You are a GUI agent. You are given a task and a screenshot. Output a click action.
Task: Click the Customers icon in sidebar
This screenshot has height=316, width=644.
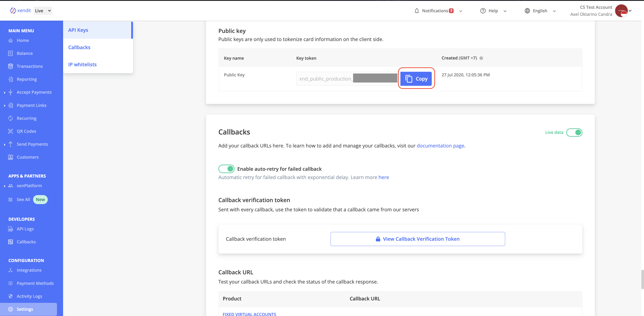click(x=10, y=157)
